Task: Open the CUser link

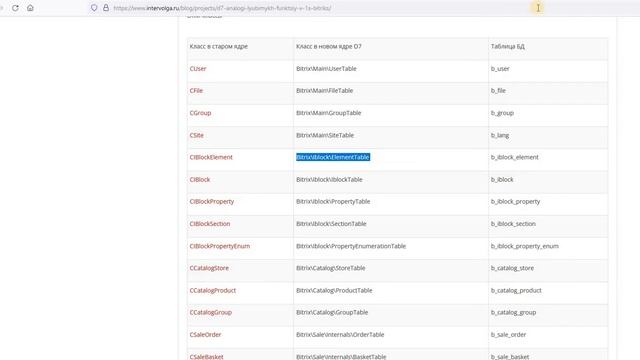Action: click(x=198, y=69)
